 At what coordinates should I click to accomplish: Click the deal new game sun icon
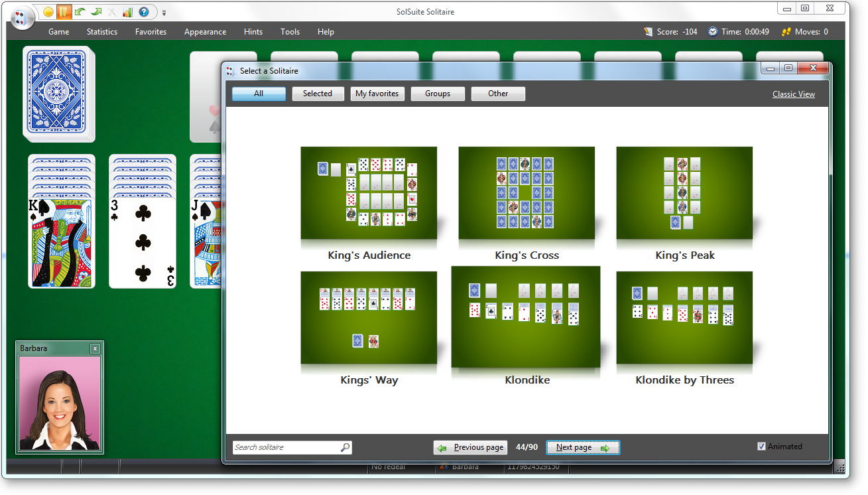point(48,12)
